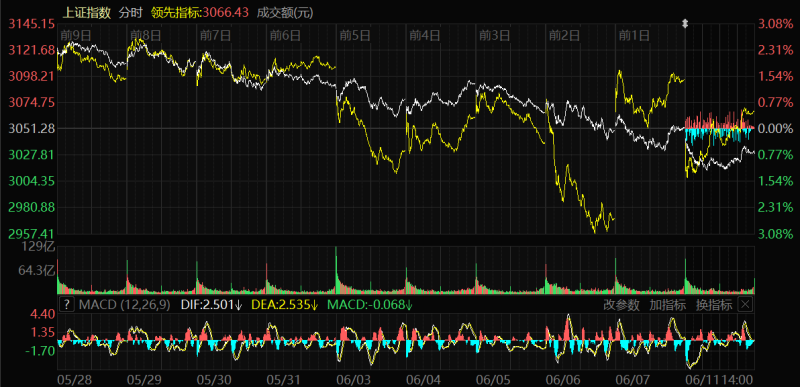
Task: Click the 06/03 date label
Action: coord(354,379)
